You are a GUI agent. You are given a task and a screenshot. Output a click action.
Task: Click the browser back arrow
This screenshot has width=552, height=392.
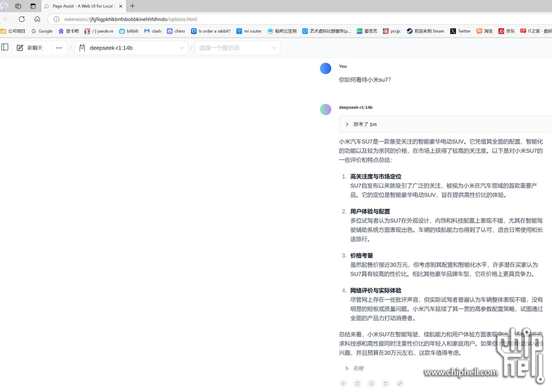(6, 19)
